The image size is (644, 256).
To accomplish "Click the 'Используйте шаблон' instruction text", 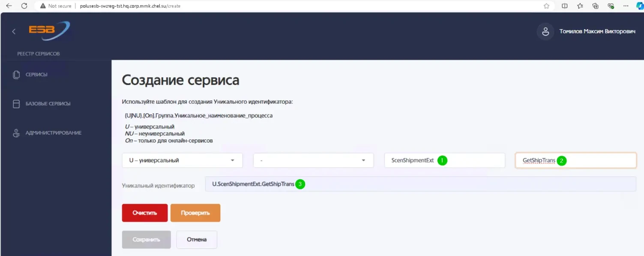I will click(207, 102).
